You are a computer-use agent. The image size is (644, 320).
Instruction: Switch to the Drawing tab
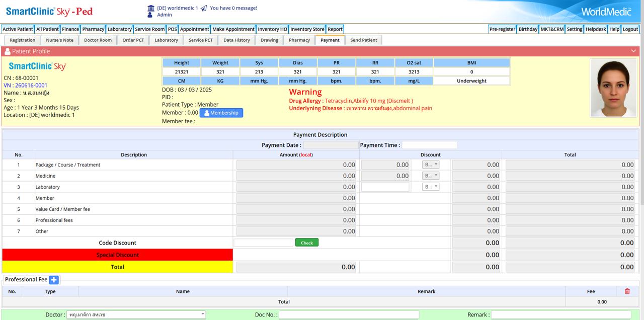[269, 40]
